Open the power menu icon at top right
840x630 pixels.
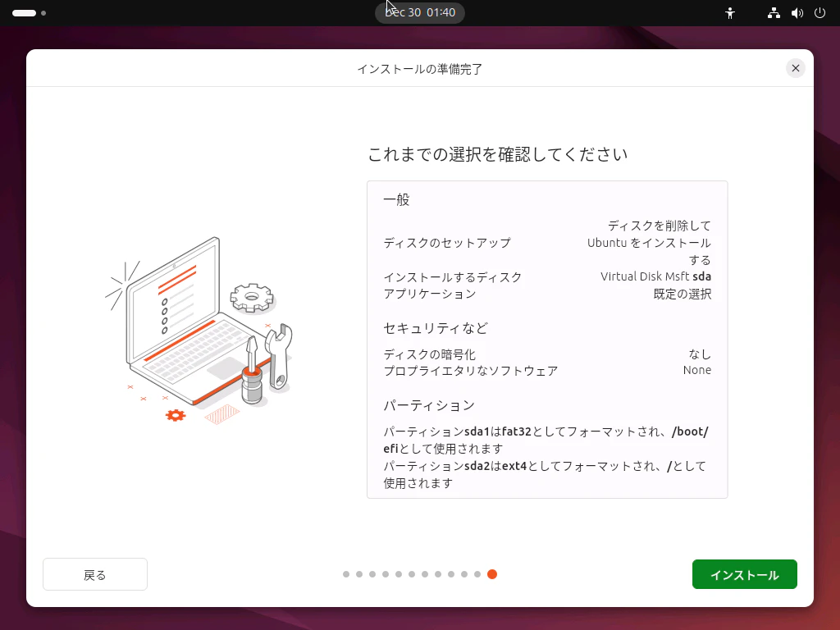click(x=819, y=12)
